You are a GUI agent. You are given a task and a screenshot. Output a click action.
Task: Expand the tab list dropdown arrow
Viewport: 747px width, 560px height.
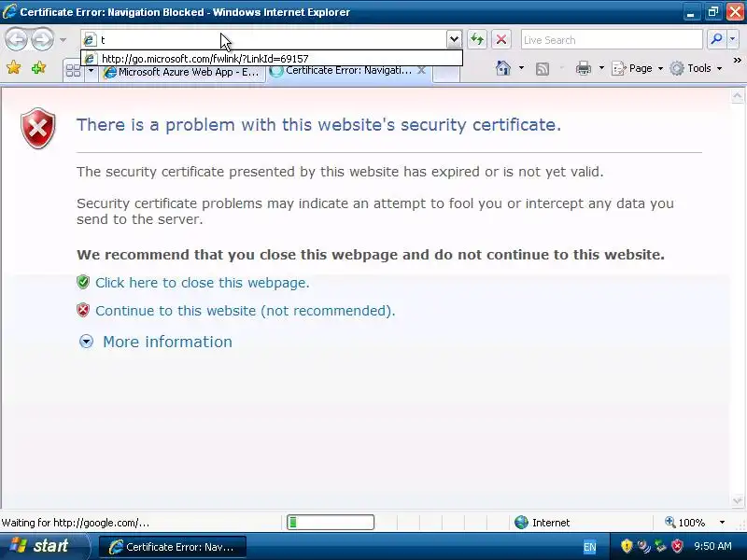(x=91, y=72)
